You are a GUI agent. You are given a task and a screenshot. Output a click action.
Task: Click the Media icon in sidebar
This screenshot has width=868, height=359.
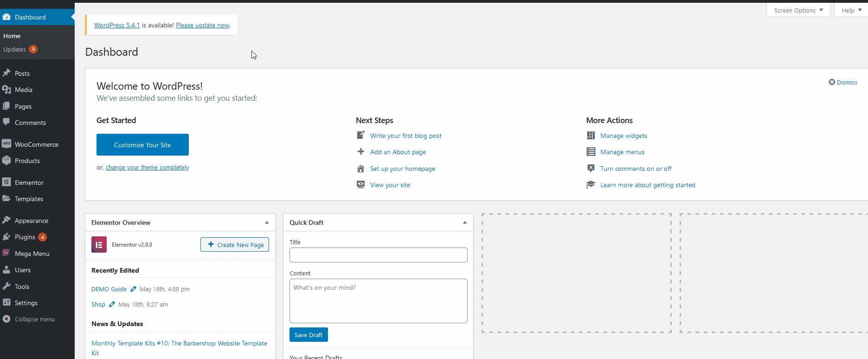(x=6, y=90)
